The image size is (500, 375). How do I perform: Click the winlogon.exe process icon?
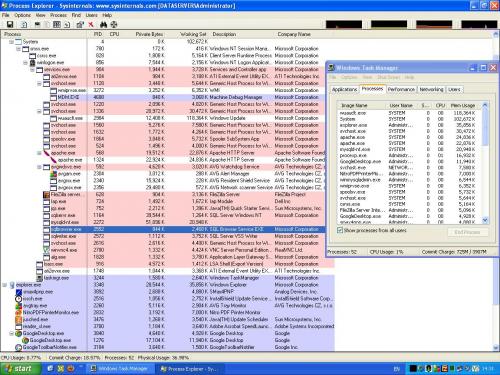click(33, 63)
